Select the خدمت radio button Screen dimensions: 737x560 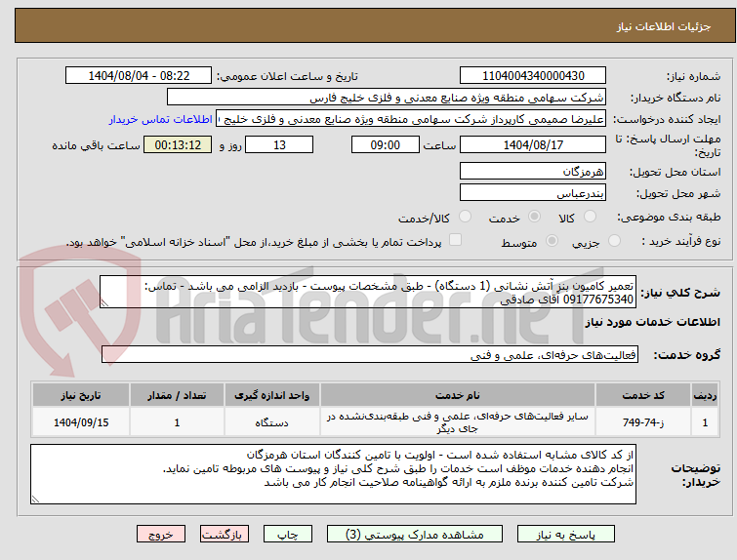534,217
